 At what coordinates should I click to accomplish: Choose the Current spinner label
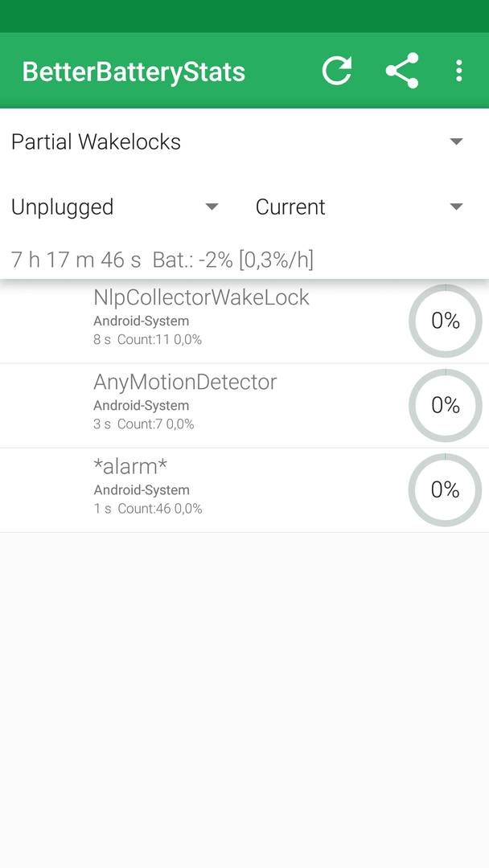(290, 207)
